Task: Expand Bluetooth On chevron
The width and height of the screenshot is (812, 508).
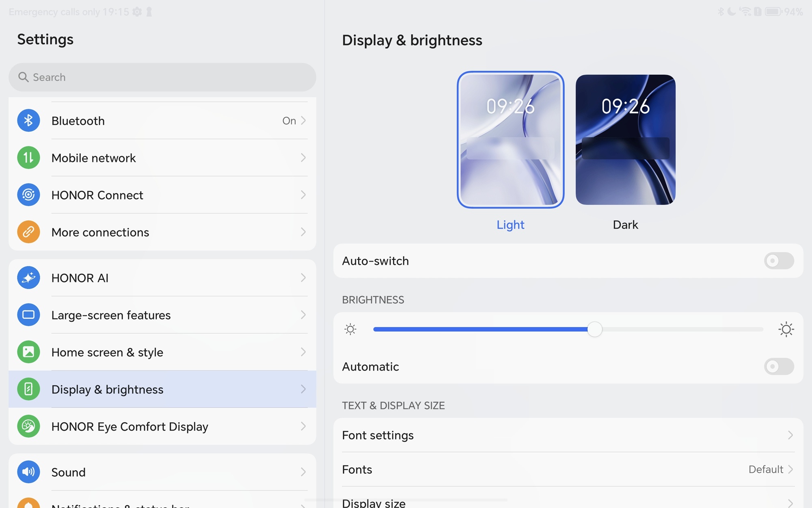Action: (x=303, y=121)
